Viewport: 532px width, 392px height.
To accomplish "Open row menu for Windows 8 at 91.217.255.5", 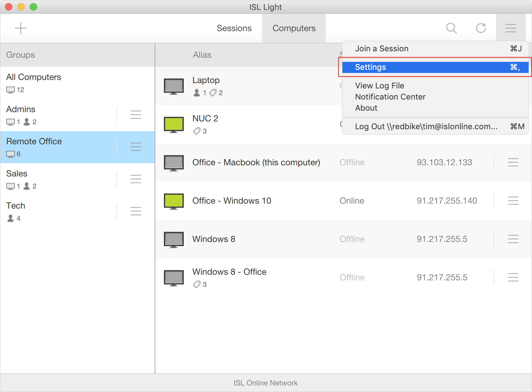I will 513,239.
